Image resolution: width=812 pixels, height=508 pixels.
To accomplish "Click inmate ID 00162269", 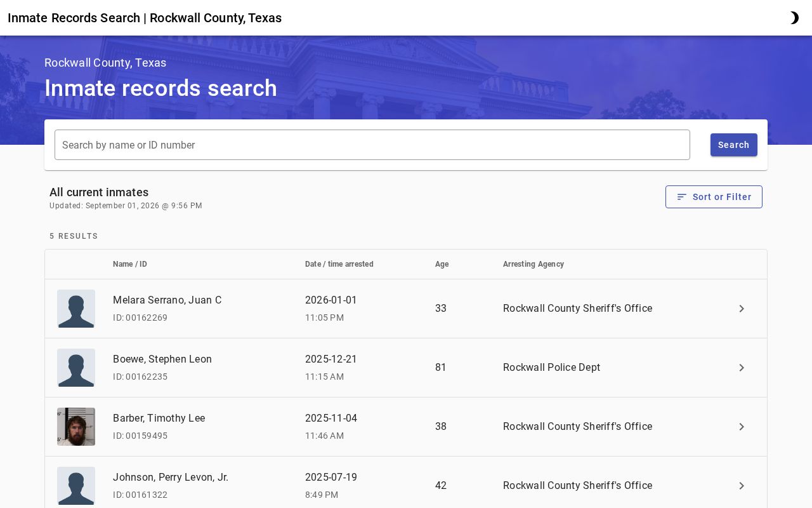I will 140,317.
